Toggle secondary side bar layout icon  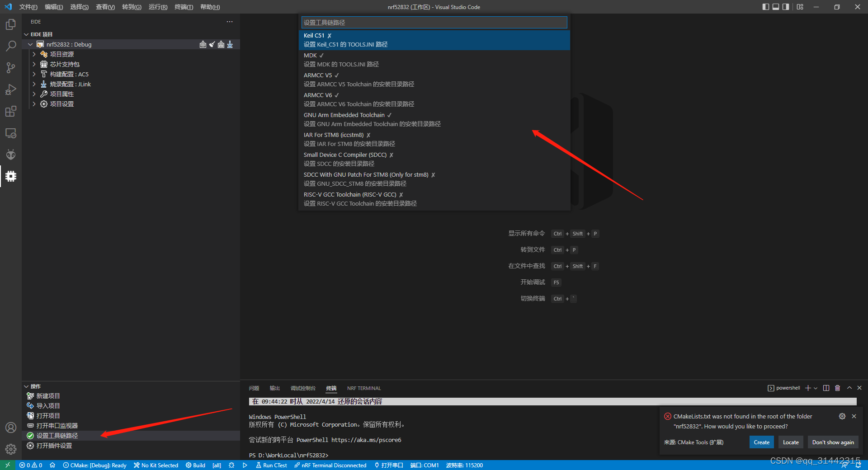click(x=786, y=7)
